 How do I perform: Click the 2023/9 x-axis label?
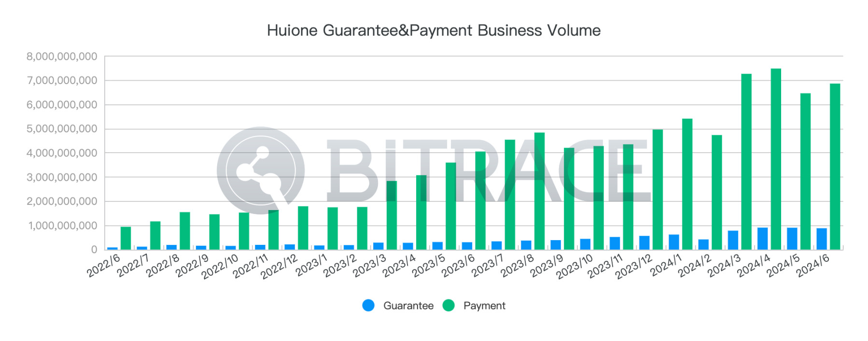(546, 265)
